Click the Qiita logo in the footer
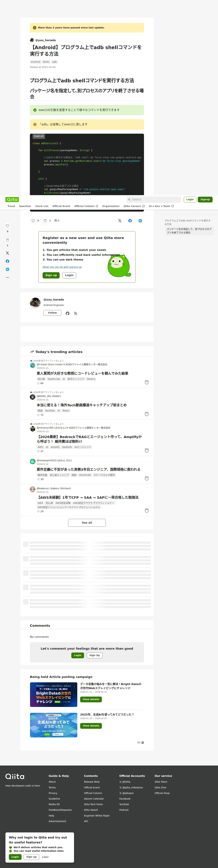 [x=15, y=777]
